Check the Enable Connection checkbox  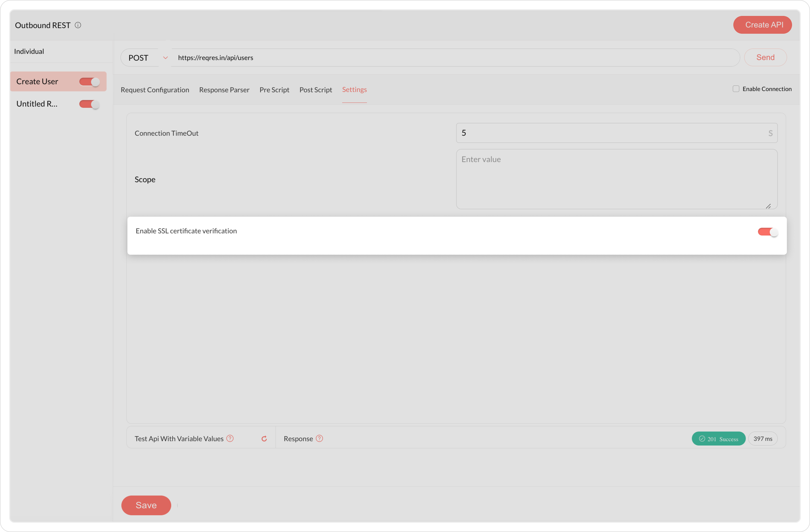(x=736, y=89)
